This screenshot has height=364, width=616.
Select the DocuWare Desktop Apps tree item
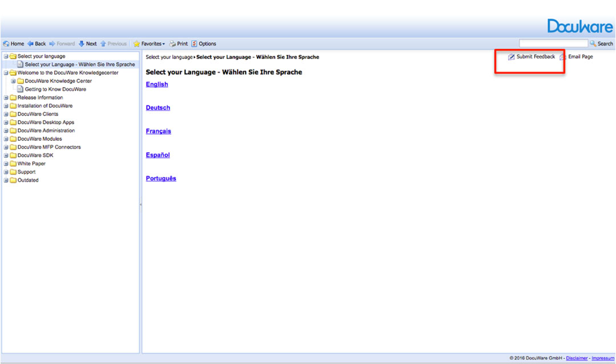pyautogui.click(x=46, y=122)
